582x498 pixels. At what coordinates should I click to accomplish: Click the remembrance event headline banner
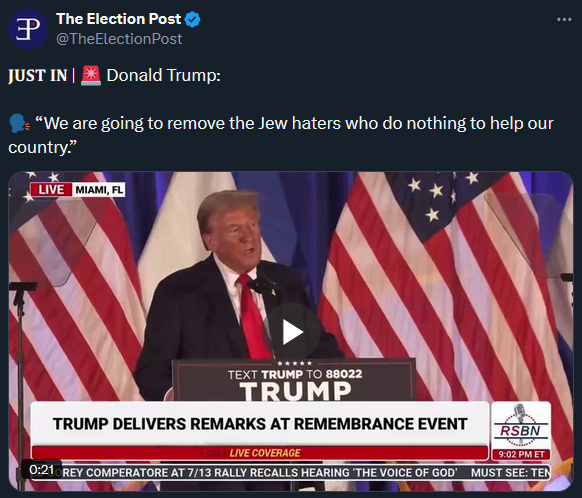[x=260, y=423]
